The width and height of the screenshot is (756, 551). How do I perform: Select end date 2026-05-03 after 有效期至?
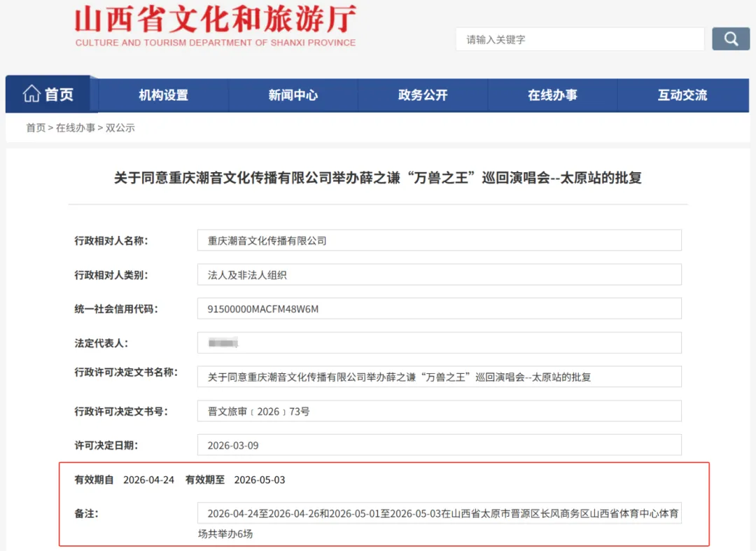tap(260, 480)
